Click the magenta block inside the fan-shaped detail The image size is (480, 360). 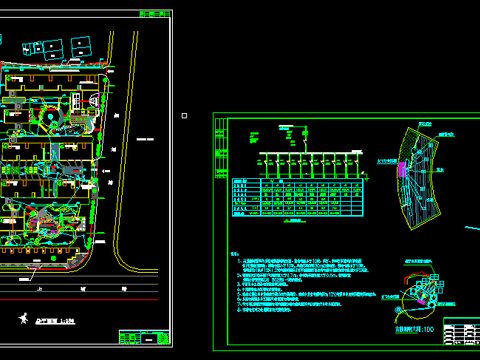[x=402, y=169]
